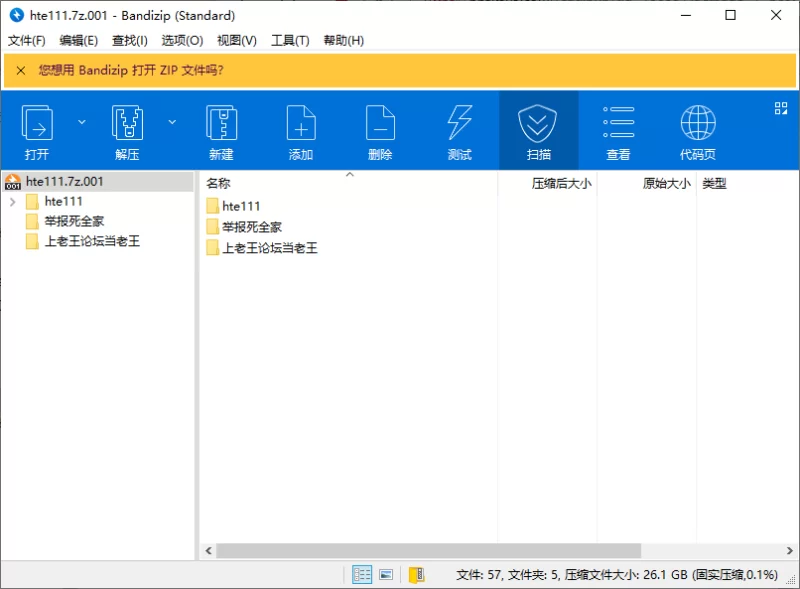Select 上老王论坛当老王 folder in left tree

coord(92,241)
